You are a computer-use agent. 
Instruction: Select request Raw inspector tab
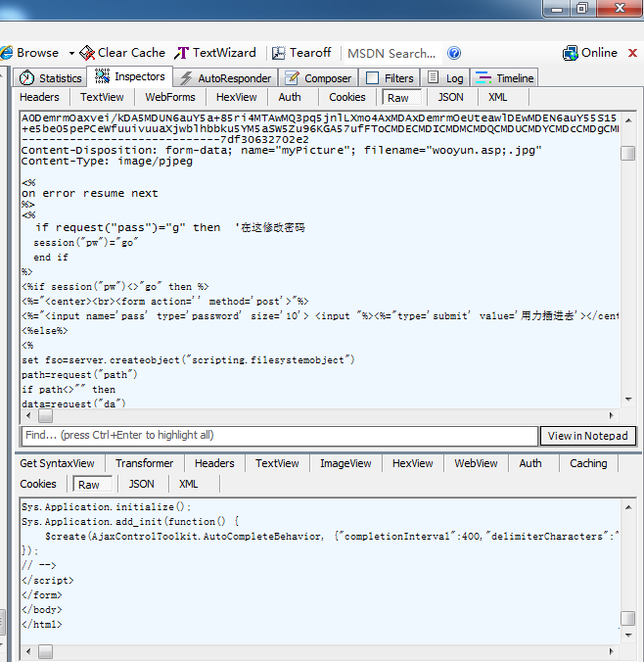(401, 98)
